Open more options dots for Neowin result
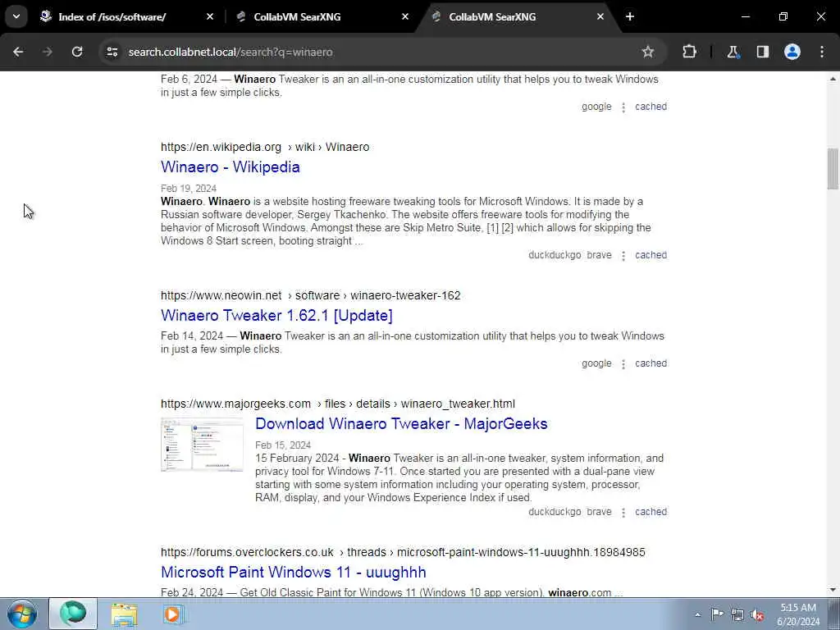 (x=623, y=363)
